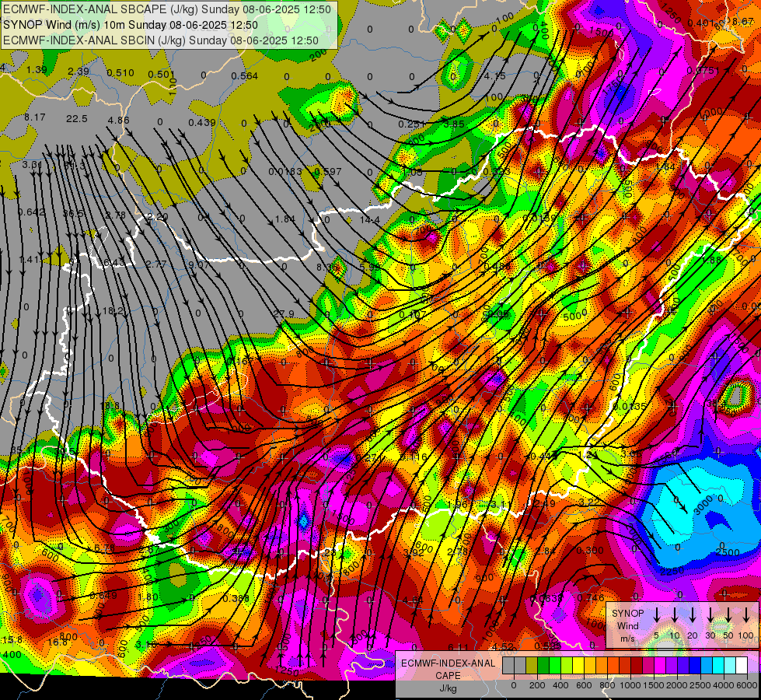Click the map value '8.67'
The height and width of the screenshot is (700, 761).
(742, 21)
